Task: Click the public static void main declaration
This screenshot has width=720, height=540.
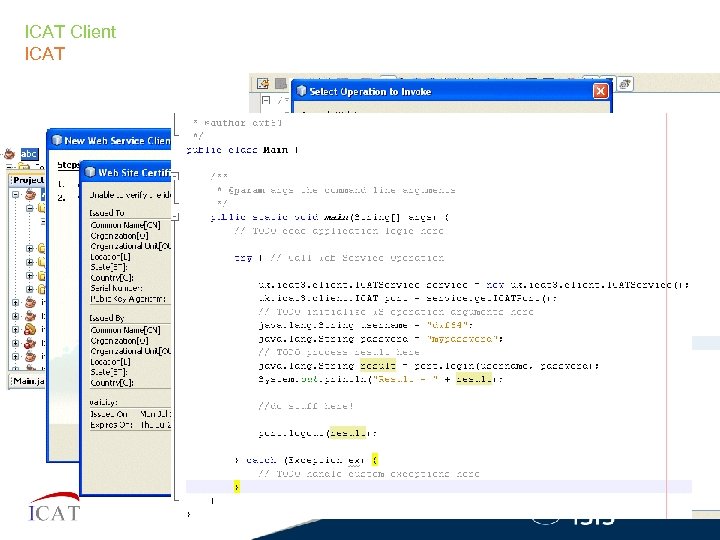Action: 330,217
